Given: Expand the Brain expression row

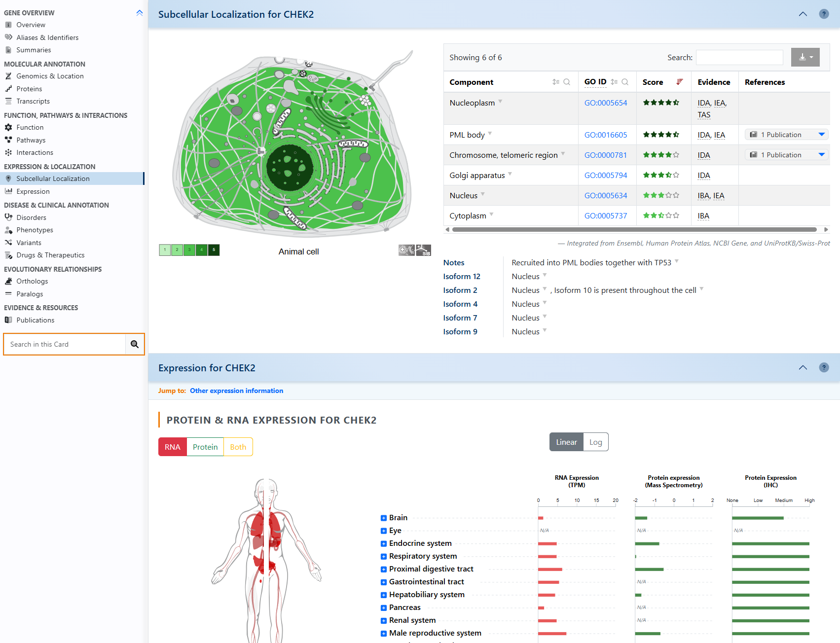Looking at the screenshot, I should 383,518.
